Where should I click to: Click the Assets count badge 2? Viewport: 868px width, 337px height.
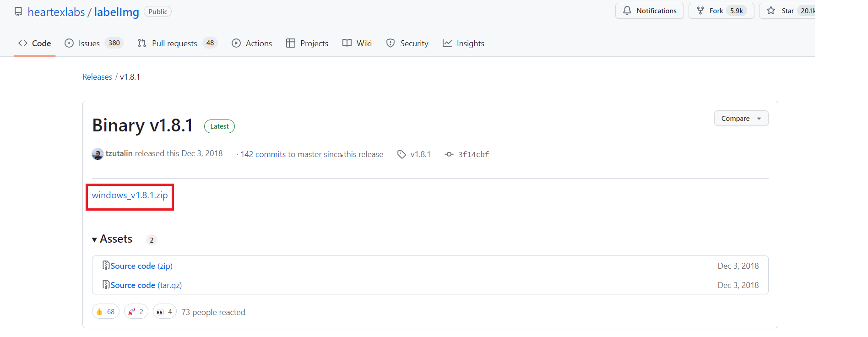point(152,240)
